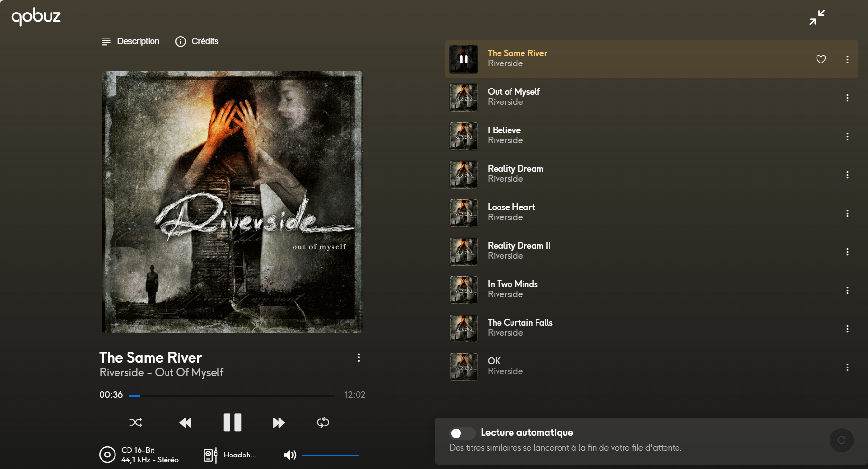Screen dimensions: 868x469
Task: Toggle shuffle playback icon
Action: pyautogui.click(x=136, y=422)
